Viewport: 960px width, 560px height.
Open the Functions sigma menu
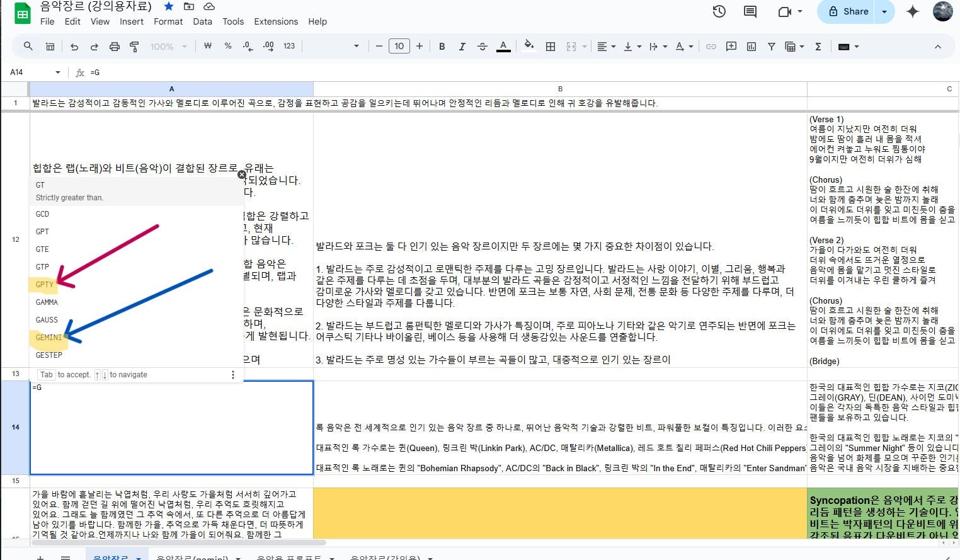(x=818, y=46)
